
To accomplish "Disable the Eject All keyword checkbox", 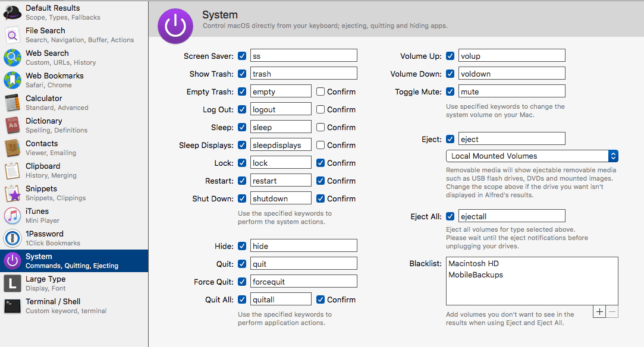I will [x=450, y=216].
